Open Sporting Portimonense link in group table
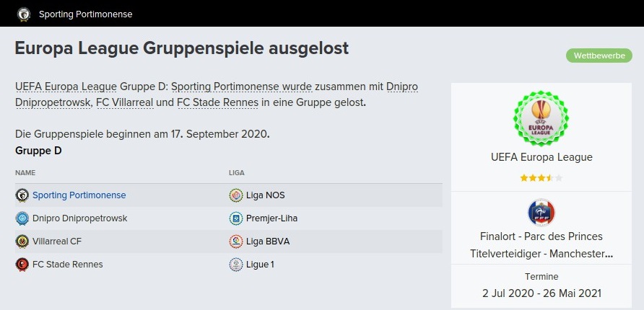The width and height of the screenshot is (644, 310). (x=79, y=195)
